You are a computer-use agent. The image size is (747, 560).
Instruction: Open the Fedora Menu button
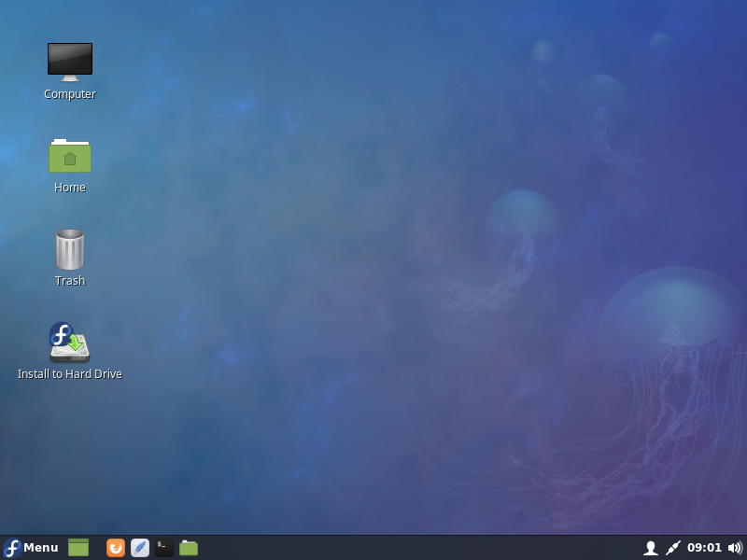[x=31, y=548]
